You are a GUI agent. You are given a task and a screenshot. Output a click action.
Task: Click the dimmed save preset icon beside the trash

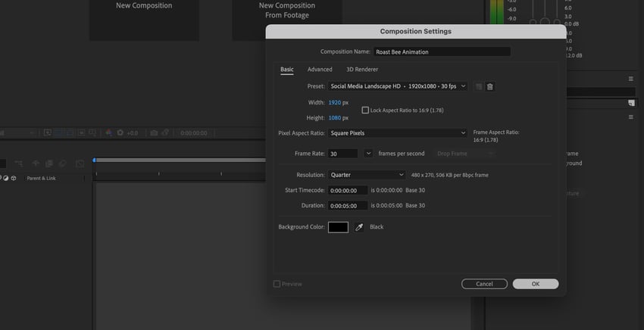[479, 86]
